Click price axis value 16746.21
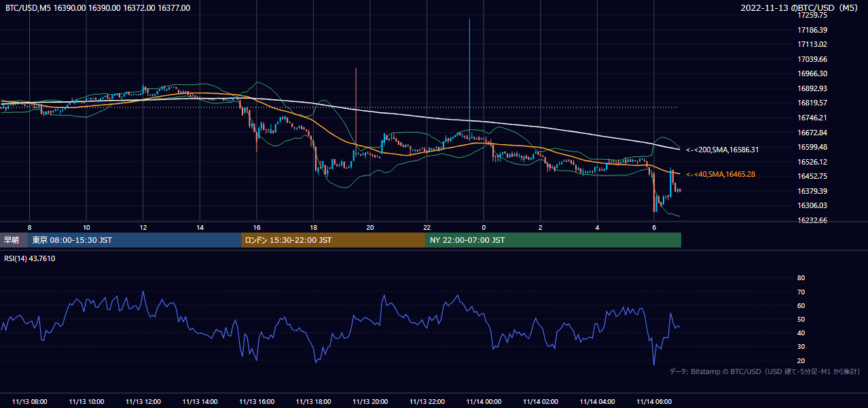The image size is (868, 408). point(812,118)
